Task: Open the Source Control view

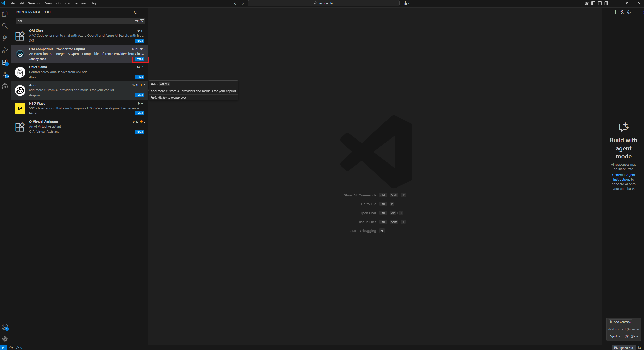Action: (x=5, y=38)
